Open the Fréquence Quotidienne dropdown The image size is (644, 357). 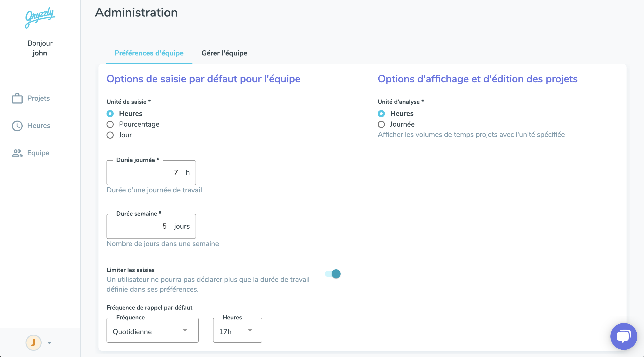pyautogui.click(x=153, y=330)
